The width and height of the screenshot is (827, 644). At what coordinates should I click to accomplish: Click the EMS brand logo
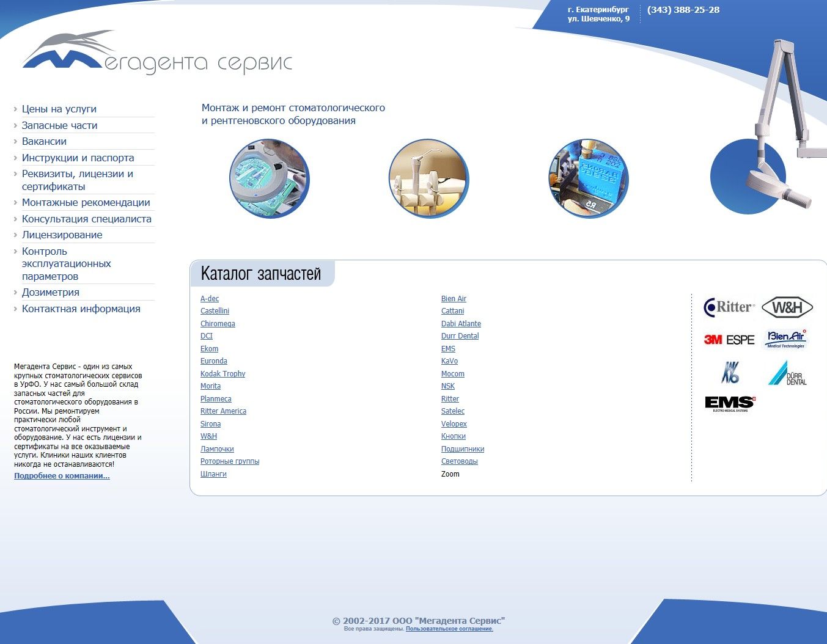point(730,404)
